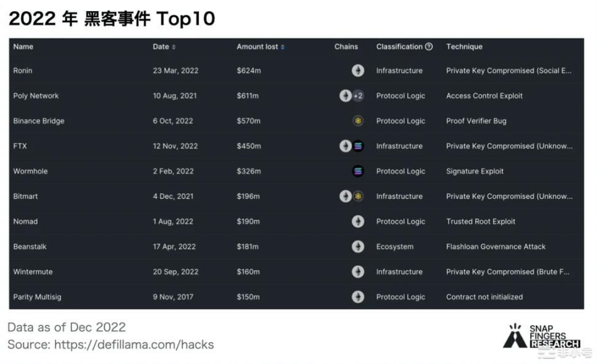Click the Solana chain icon in Wormhole row
The image size is (597, 364).
(x=358, y=171)
